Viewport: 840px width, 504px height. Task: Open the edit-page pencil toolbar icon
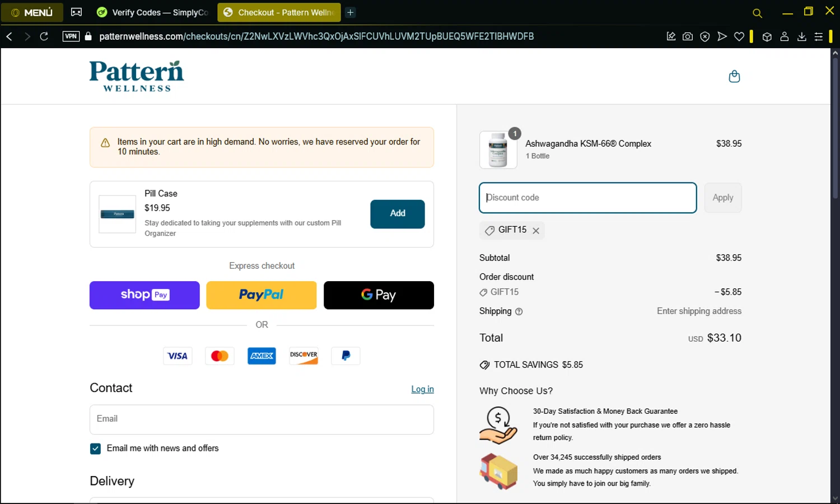coord(671,36)
